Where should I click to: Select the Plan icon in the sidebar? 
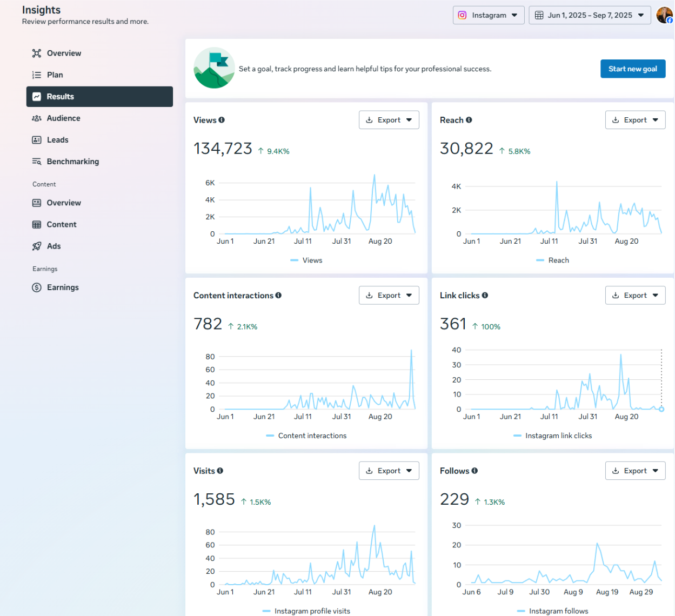(36, 75)
